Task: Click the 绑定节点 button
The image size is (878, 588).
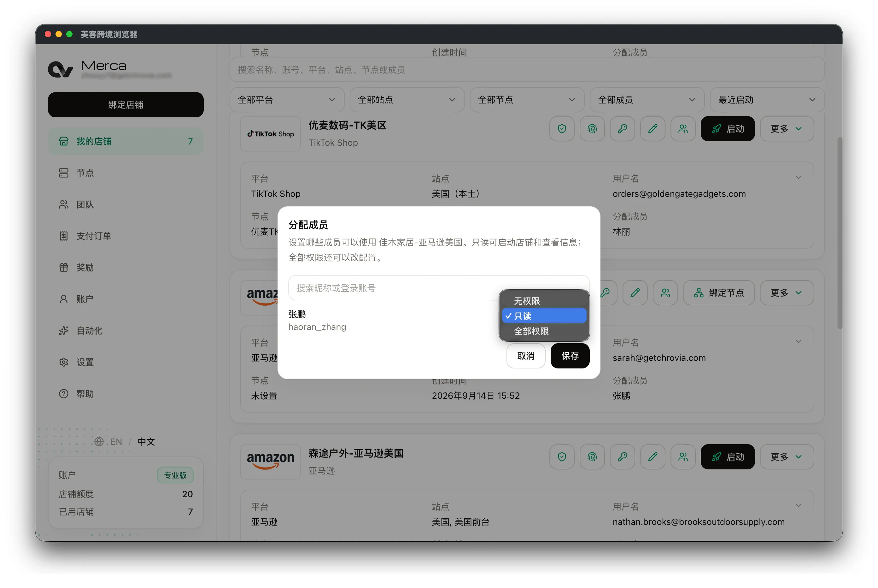Action: tap(719, 293)
